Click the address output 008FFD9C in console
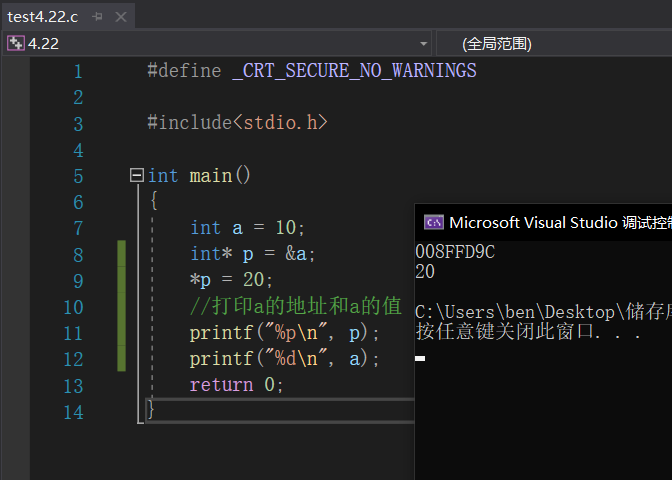Viewport: 672px width, 480px height. 455,252
